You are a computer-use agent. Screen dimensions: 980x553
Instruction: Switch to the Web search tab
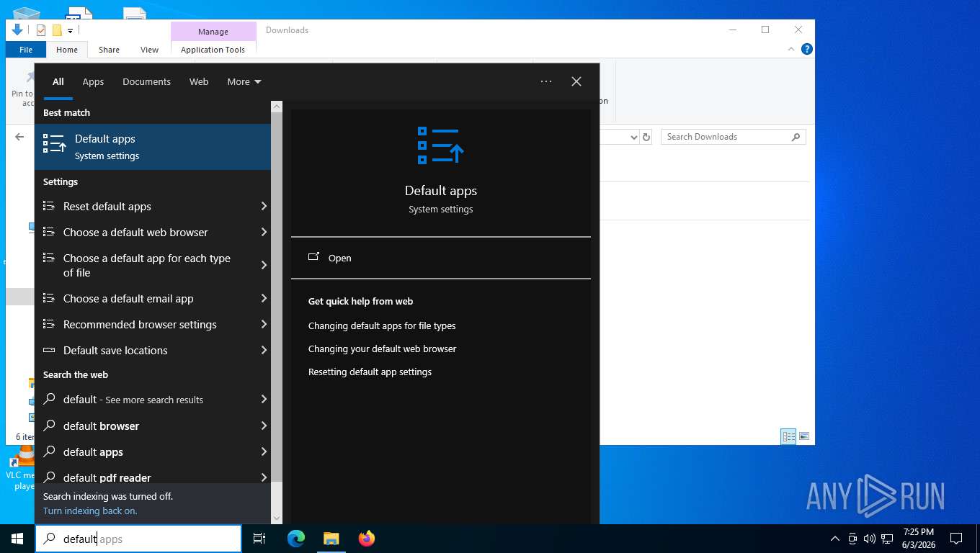click(x=199, y=81)
